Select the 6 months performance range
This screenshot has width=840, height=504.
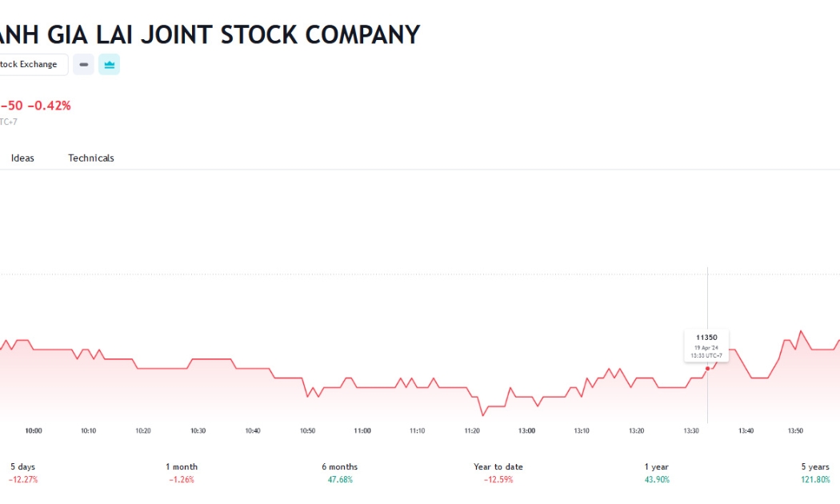(340, 473)
